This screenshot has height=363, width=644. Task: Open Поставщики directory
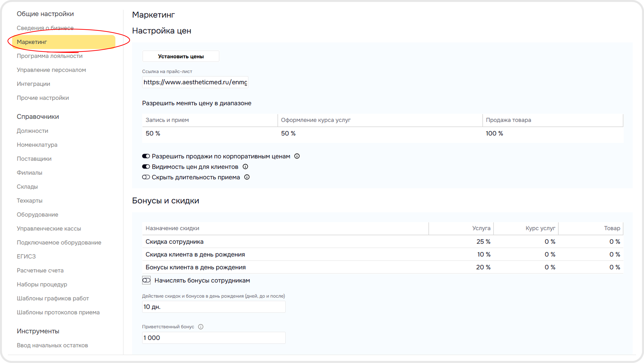(x=34, y=159)
